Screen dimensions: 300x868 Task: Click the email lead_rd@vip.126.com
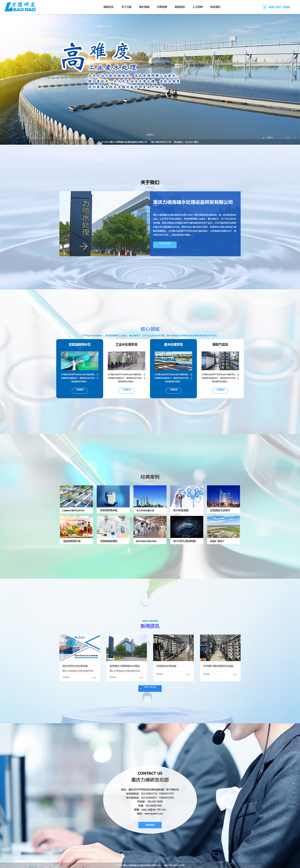(153, 810)
